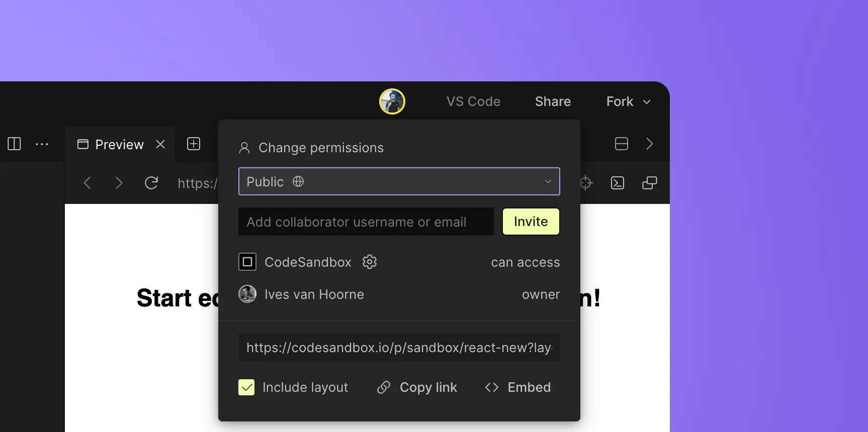The image size is (868, 432).
Task: Open a new tab with the plus icon
Action: coord(193,144)
